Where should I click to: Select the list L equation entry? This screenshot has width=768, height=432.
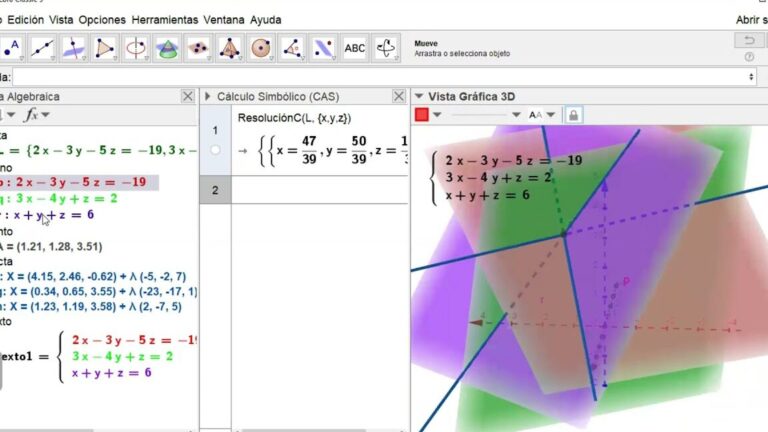(98, 150)
